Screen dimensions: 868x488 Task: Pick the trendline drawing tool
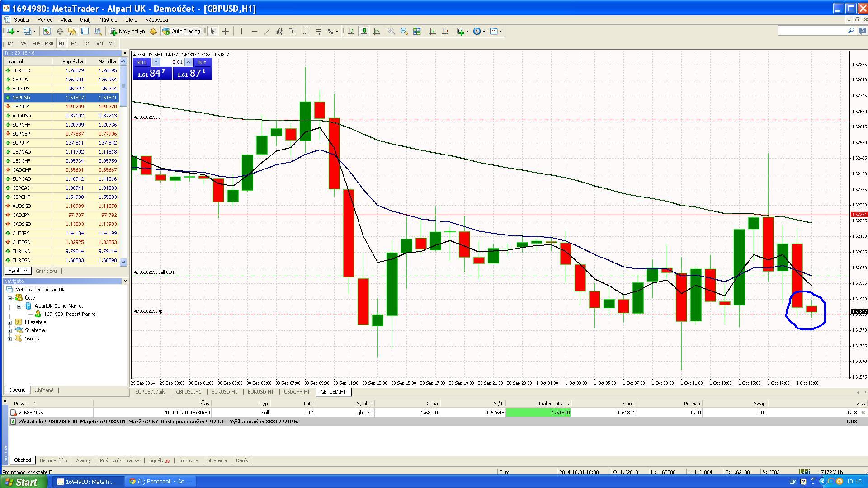(x=267, y=31)
